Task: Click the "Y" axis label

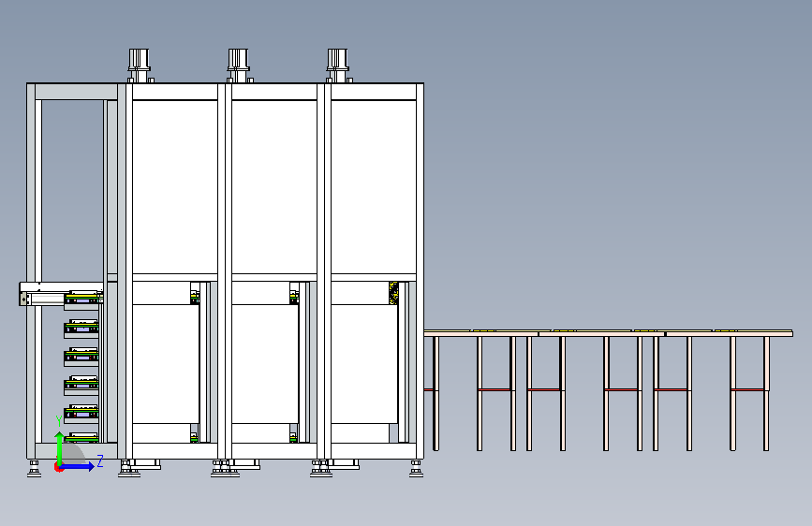Action: (59, 421)
